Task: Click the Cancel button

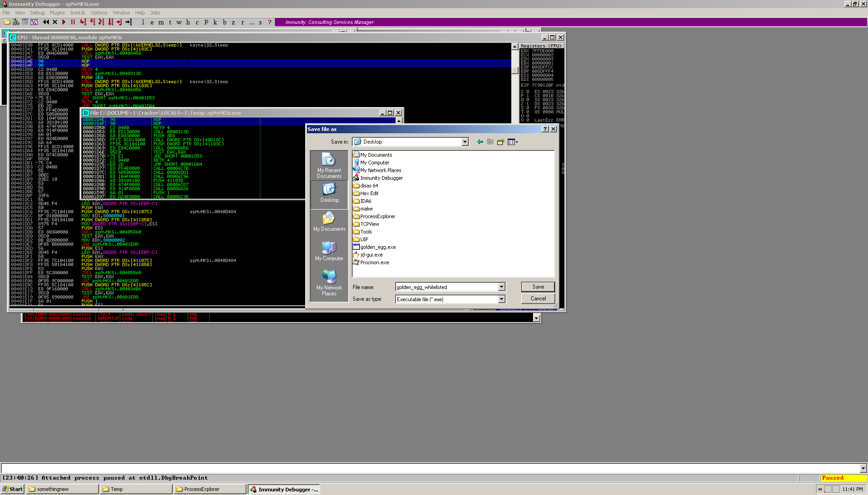Action: (538, 299)
